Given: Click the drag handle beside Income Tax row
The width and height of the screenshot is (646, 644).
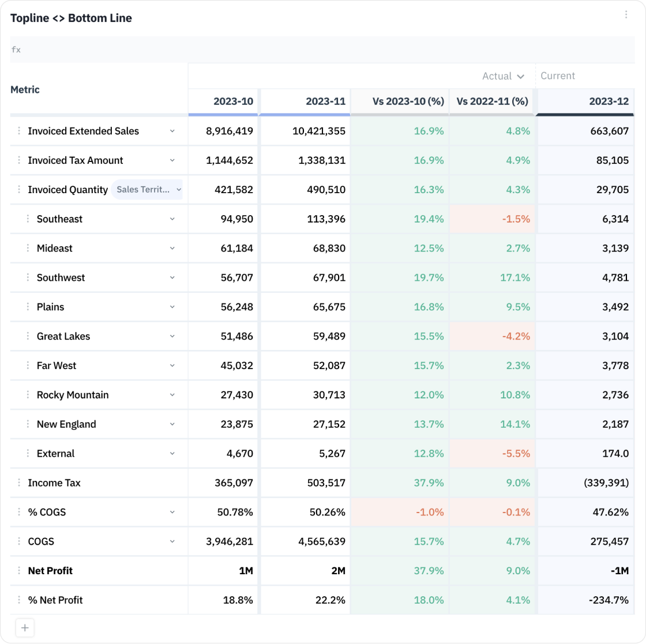Looking at the screenshot, I should [19, 483].
